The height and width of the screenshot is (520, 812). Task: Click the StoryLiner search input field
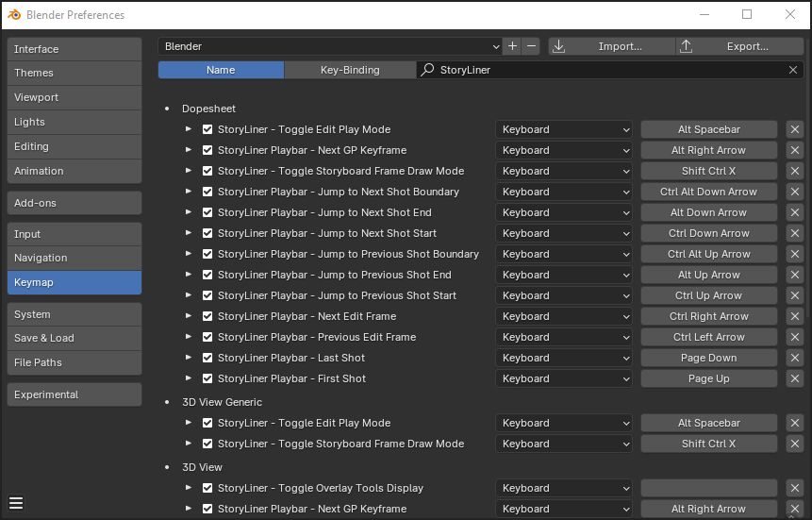point(604,70)
